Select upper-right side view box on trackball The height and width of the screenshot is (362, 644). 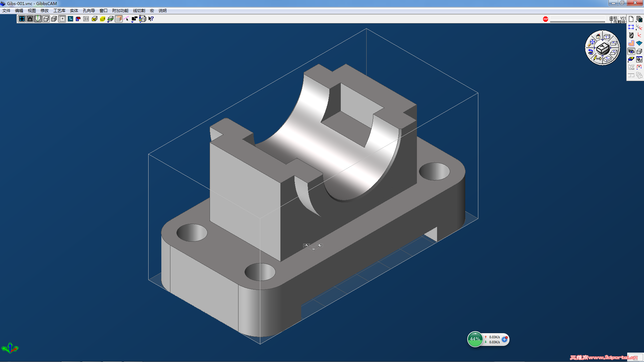(x=614, y=43)
